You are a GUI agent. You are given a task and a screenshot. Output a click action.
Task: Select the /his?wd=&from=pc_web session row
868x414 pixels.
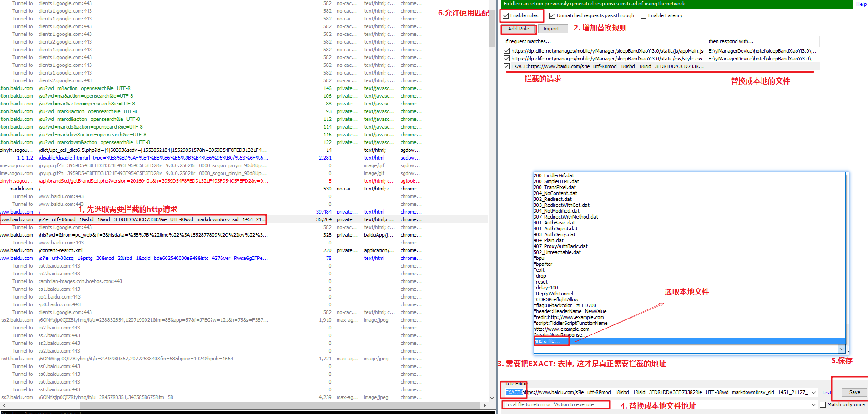244,235
